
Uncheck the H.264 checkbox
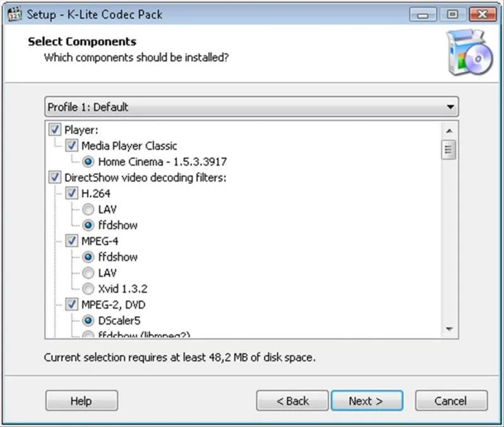71,193
